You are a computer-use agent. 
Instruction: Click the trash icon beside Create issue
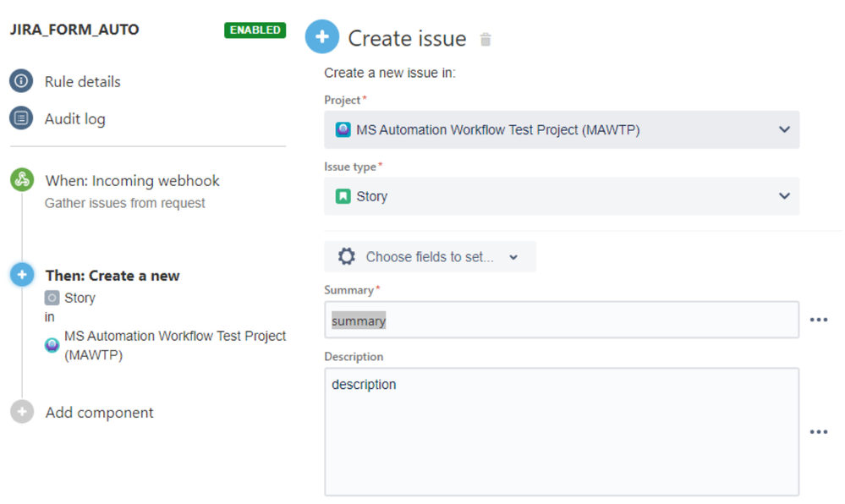pos(486,40)
